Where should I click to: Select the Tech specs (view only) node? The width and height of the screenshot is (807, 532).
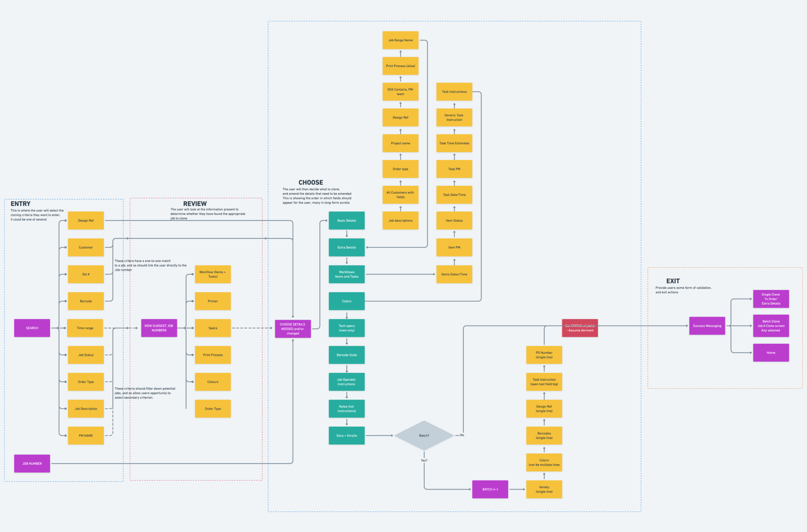[x=346, y=328]
